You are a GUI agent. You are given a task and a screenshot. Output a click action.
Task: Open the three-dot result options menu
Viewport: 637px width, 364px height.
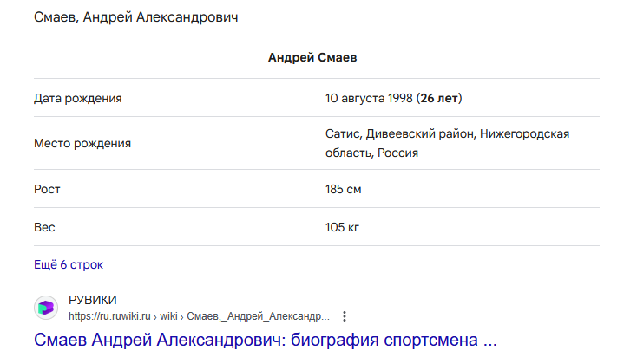345,316
